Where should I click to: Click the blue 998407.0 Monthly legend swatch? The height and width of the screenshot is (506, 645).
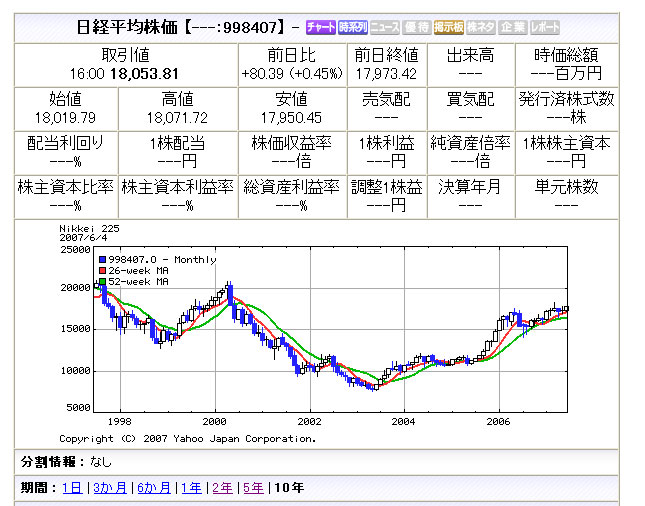[101, 260]
